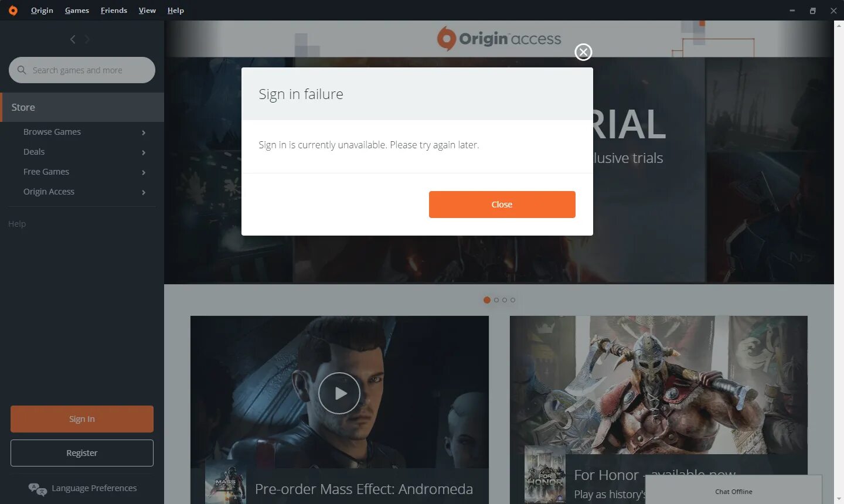The height and width of the screenshot is (504, 844).
Task: Open the View menu
Action: tap(147, 11)
